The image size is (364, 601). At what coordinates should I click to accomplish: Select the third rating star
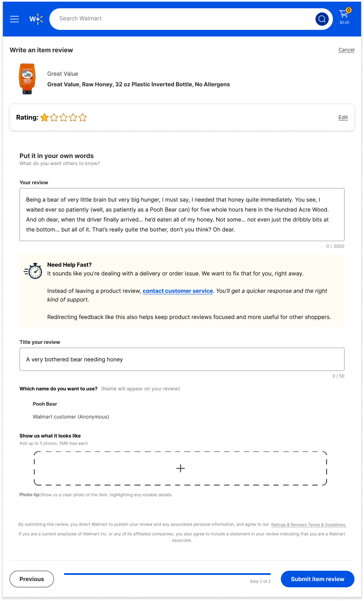pyautogui.click(x=64, y=118)
